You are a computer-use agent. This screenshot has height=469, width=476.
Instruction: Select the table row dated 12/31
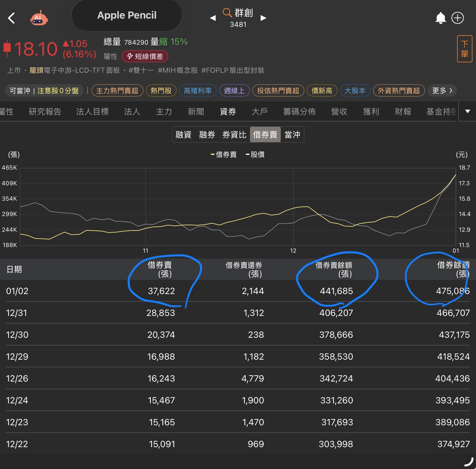tap(237, 313)
